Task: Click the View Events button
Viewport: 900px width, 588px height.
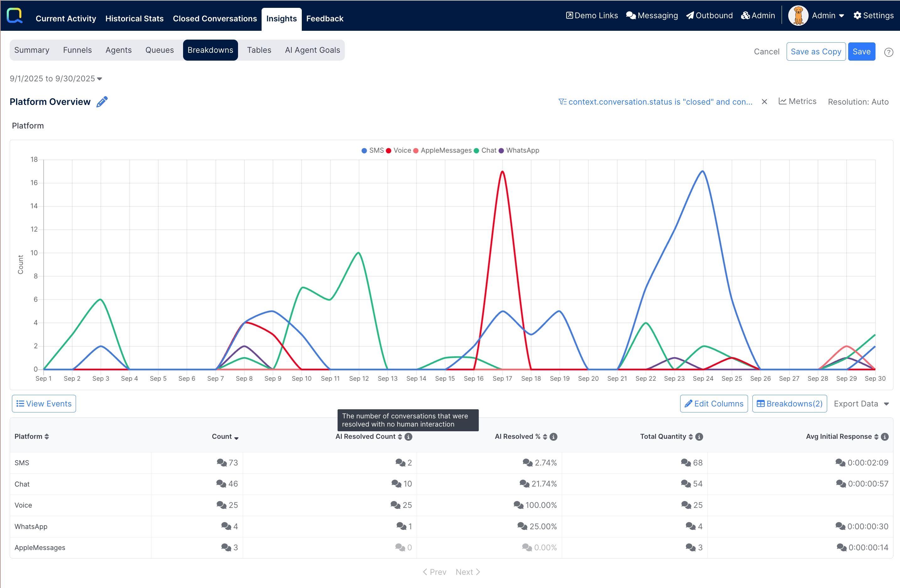Action: [x=44, y=404]
